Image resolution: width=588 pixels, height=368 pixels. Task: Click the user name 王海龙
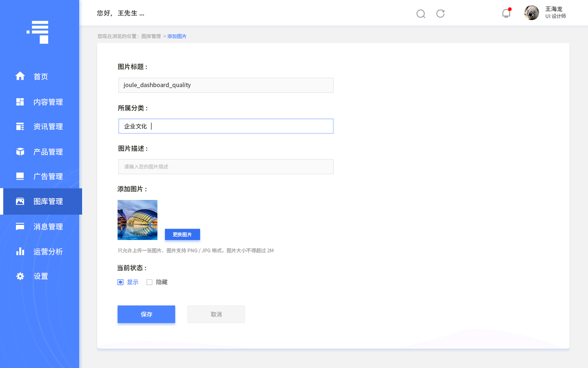click(554, 9)
